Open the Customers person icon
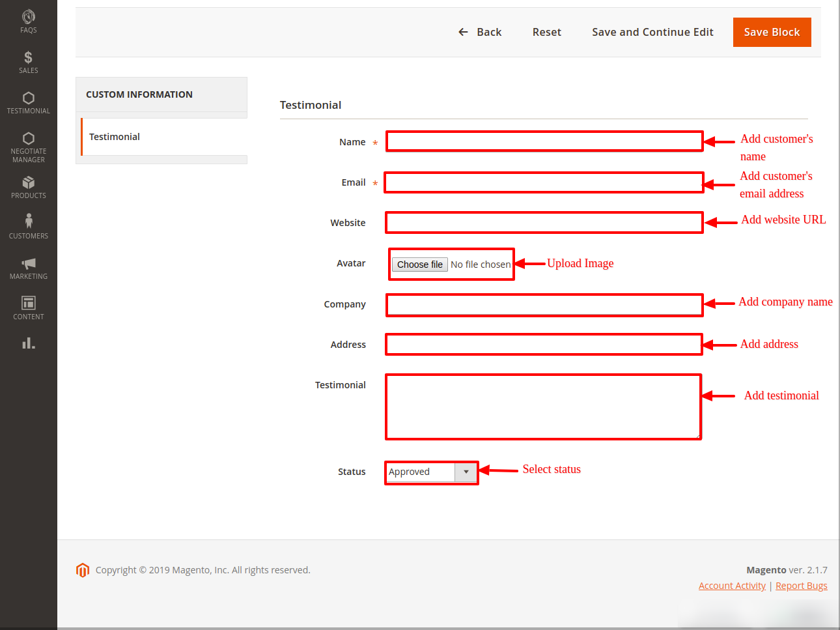The image size is (840, 630). pyautogui.click(x=28, y=226)
